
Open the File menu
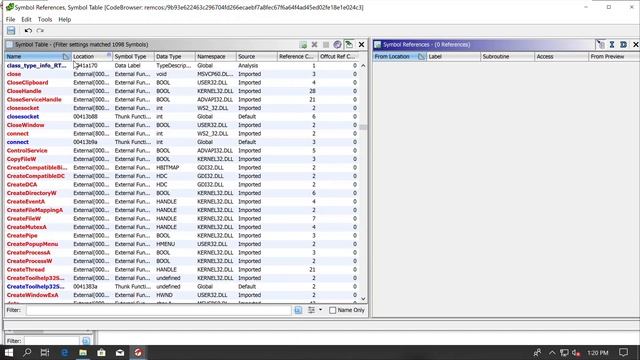(x=11, y=19)
